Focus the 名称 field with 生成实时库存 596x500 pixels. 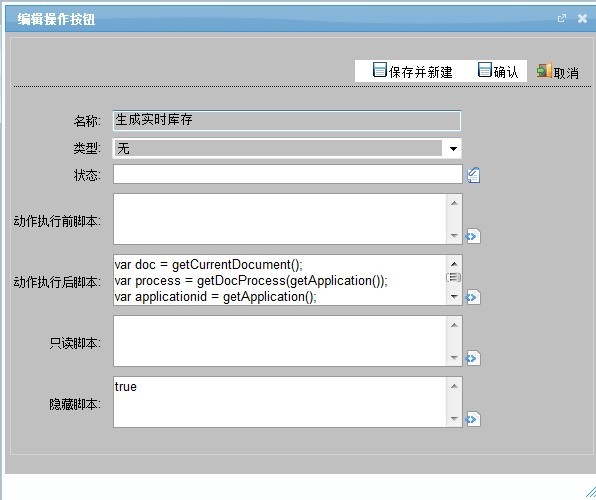tap(287, 121)
